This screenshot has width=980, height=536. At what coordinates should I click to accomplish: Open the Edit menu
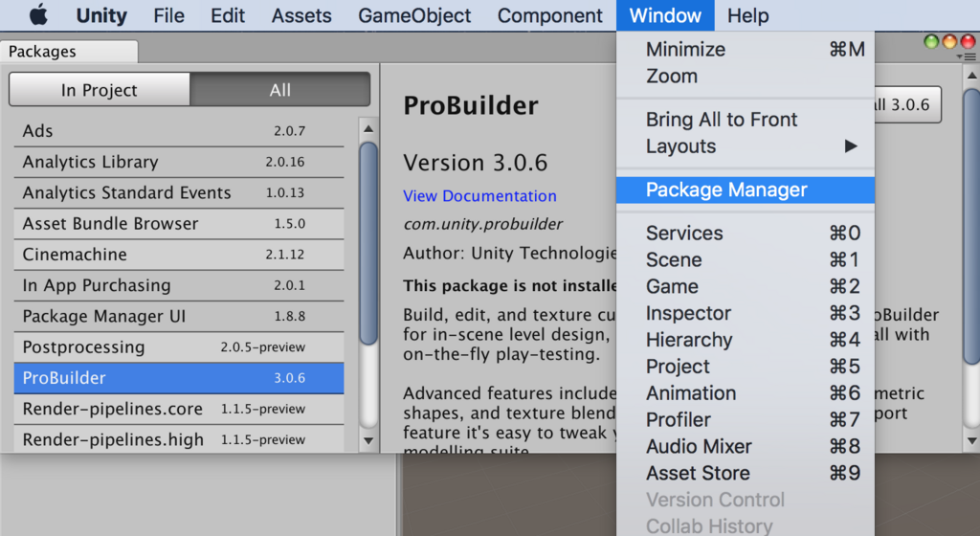pos(228,15)
